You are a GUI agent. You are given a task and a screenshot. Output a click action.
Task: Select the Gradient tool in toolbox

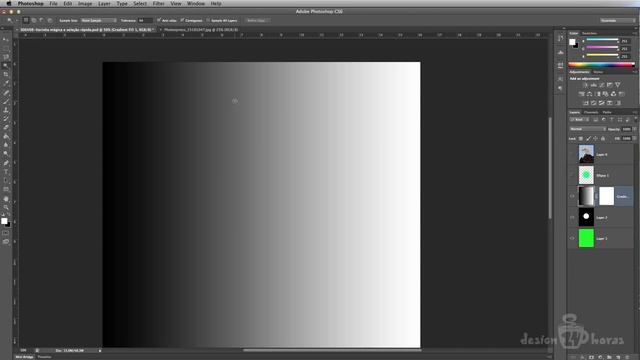6,137
